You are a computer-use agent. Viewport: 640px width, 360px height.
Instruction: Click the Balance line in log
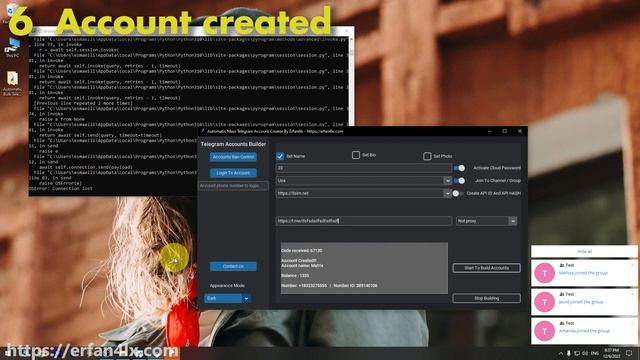click(x=295, y=276)
